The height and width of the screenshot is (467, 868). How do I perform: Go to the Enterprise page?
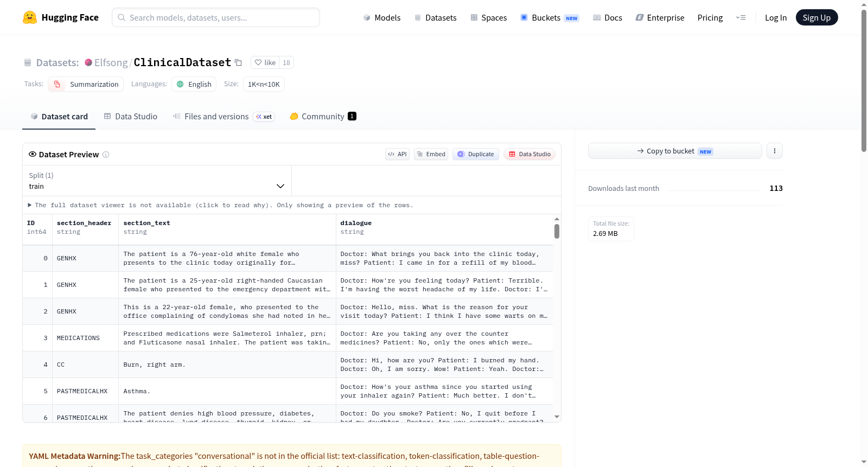[x=660, y=17]
